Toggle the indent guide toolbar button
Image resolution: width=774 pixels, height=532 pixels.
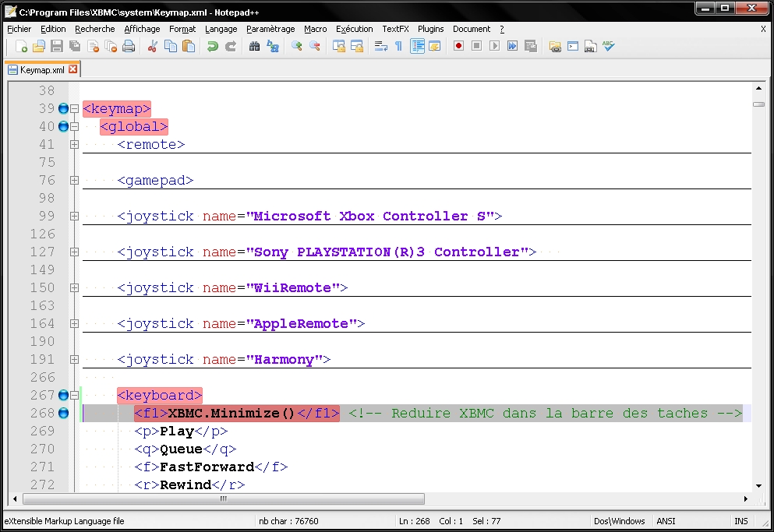point(417,47)
